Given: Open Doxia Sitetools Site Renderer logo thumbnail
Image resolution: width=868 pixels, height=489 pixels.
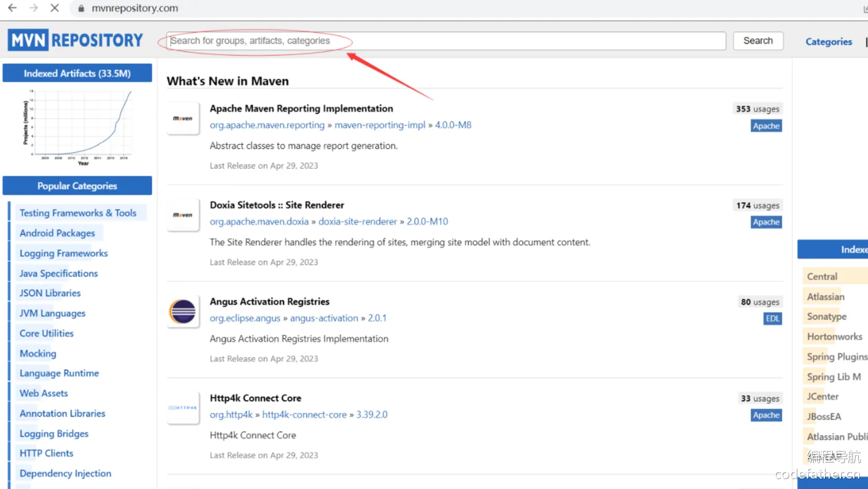Looking at the screenshot, I should click(183, 215).
